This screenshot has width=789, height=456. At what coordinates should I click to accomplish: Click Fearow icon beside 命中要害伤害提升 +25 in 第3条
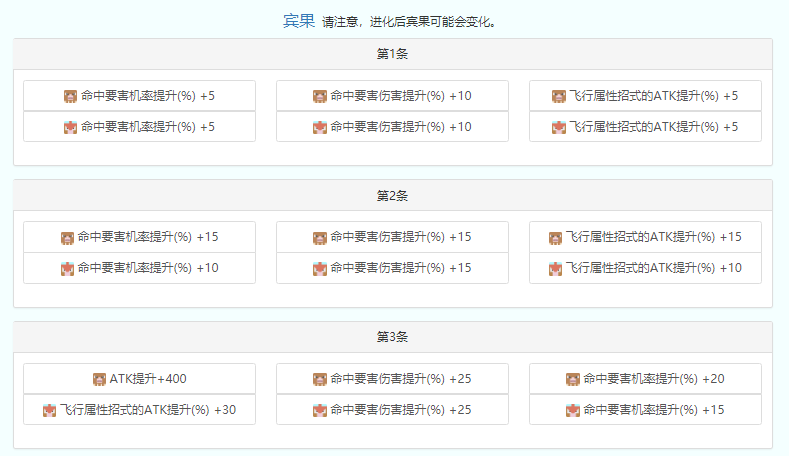(320, 410)
